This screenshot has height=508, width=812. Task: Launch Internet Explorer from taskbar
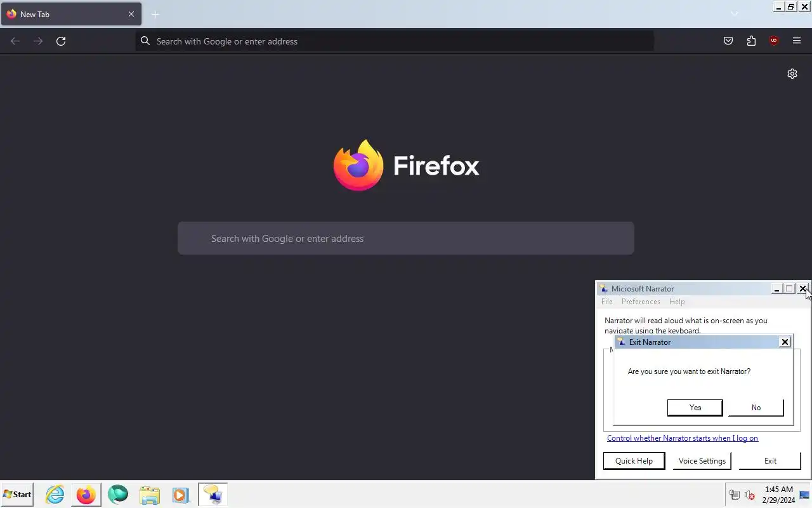(x=55, y=495)
